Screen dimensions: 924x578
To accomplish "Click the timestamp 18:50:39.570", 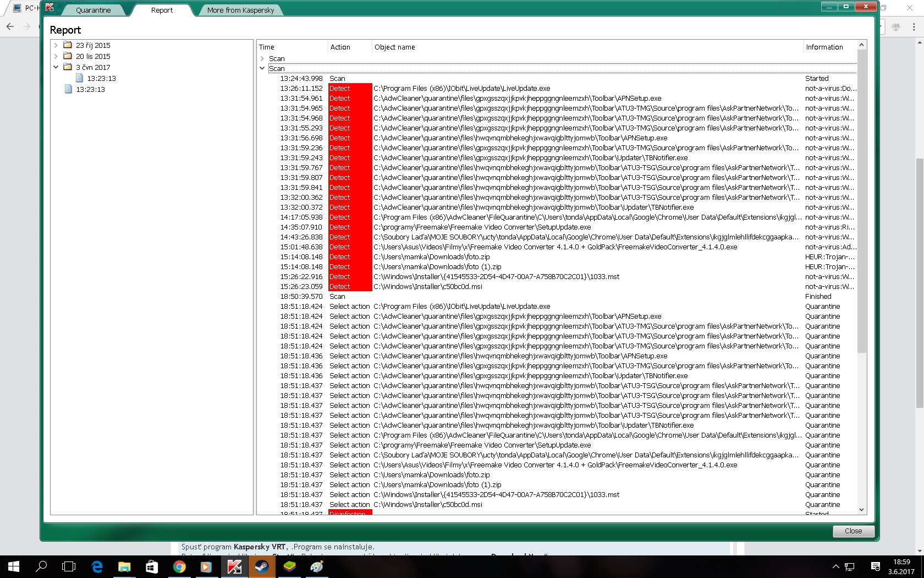I will [301, 296].
